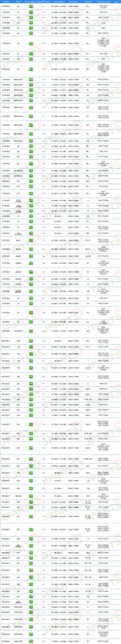
Task: Click the Nadwozie column header
Action: point(88,2)
